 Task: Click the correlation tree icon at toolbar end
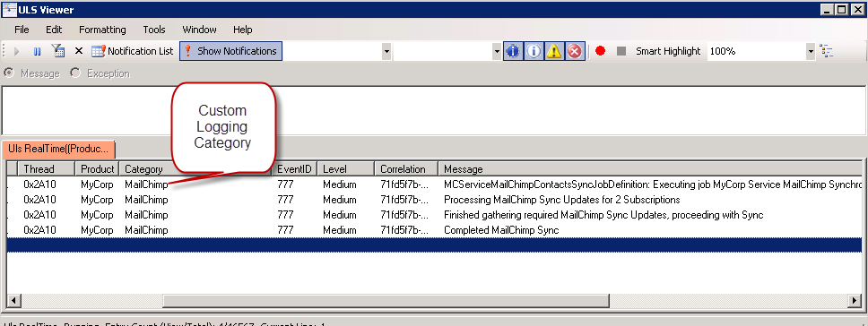[827, 51]
